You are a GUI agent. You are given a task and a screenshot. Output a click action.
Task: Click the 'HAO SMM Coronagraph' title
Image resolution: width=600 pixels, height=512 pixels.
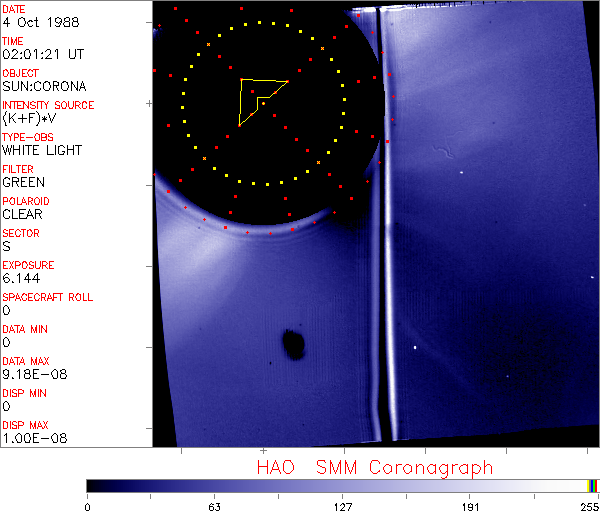(x=374, y=467)
